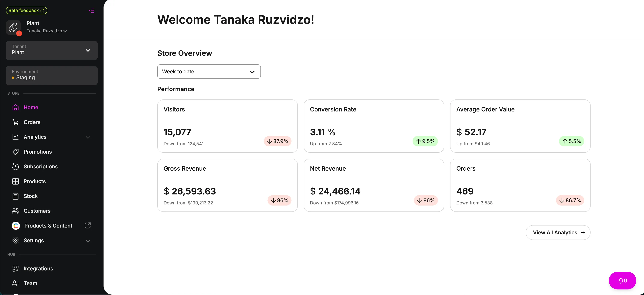This screenshot has width=644, height=295.
Task: Click the Orders cart icon
Action: 16,122
